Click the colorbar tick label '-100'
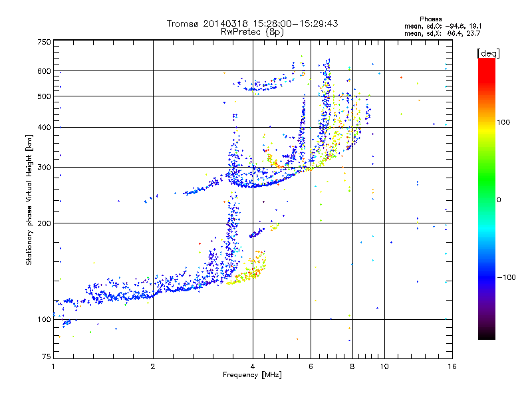 coord(506,277)
